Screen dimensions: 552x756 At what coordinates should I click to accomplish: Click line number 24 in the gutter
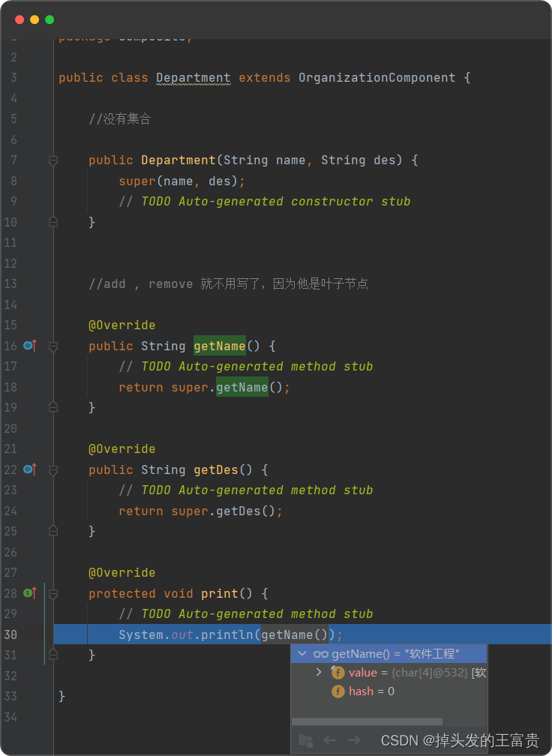(10, 511)
